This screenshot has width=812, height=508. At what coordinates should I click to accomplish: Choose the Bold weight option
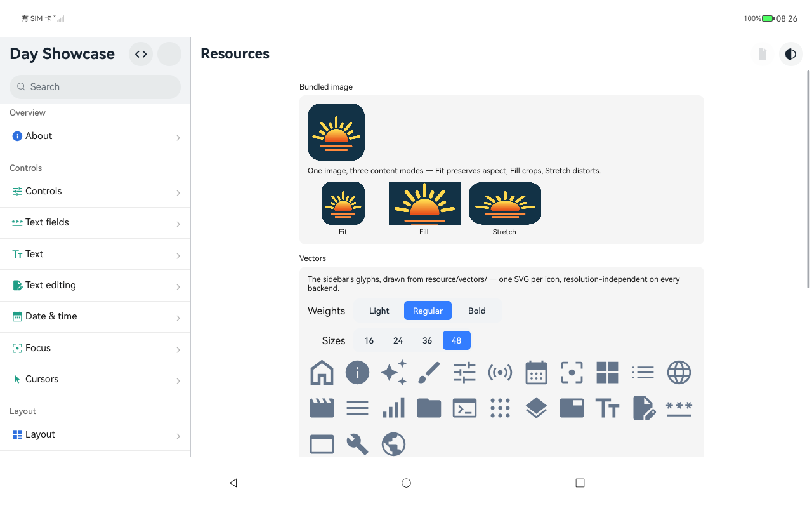477,311
